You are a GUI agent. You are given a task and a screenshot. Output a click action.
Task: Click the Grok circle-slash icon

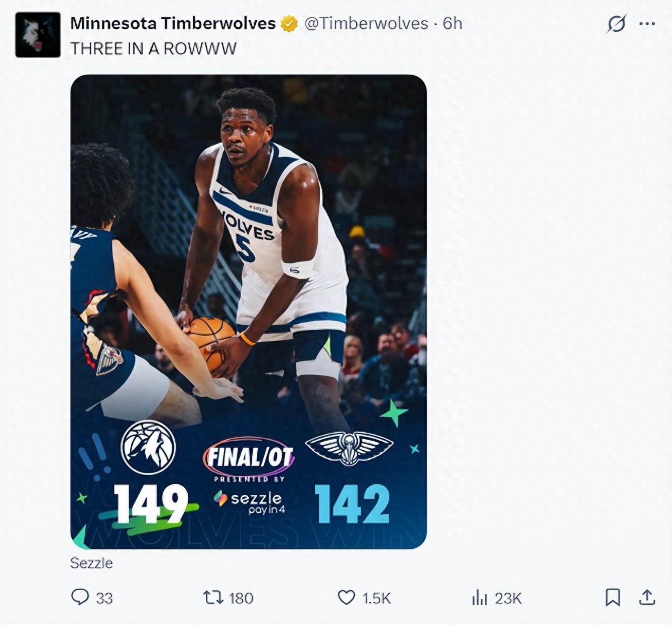click(x=617, y=24)
